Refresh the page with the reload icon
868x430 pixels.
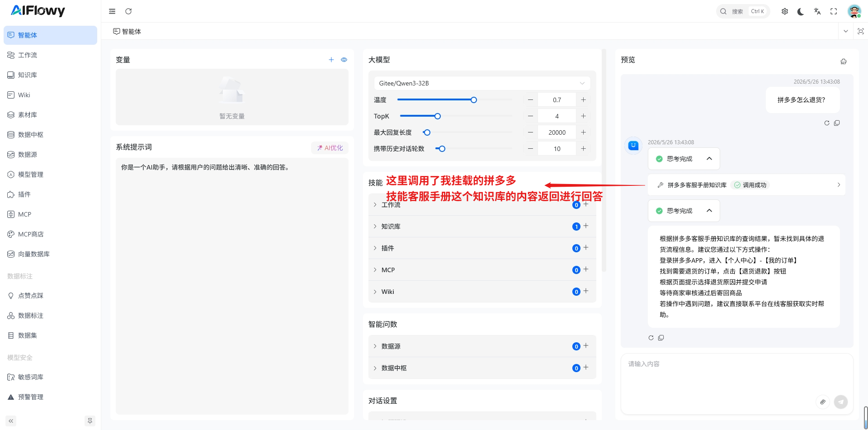(128, 11)
